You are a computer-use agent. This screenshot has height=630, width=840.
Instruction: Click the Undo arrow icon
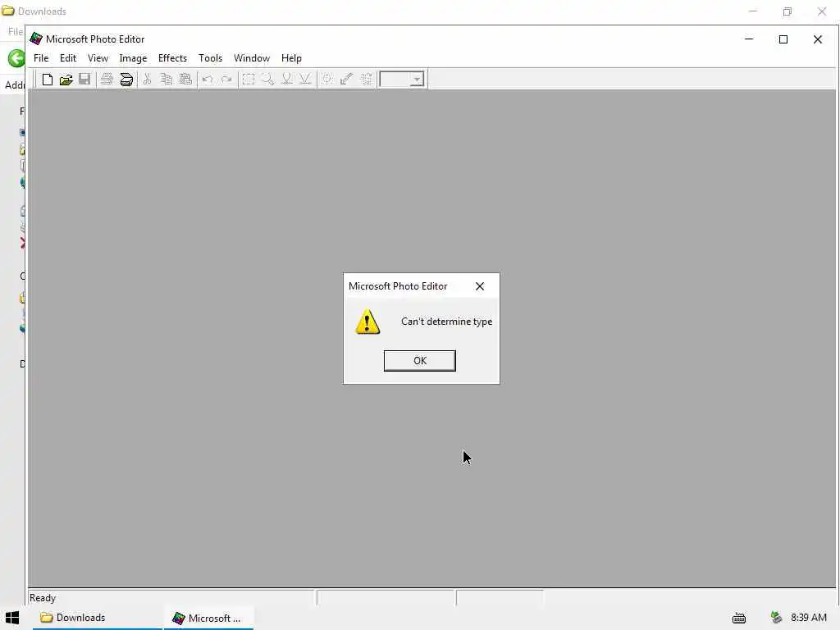pyautogui.click(x=208, y=80)
